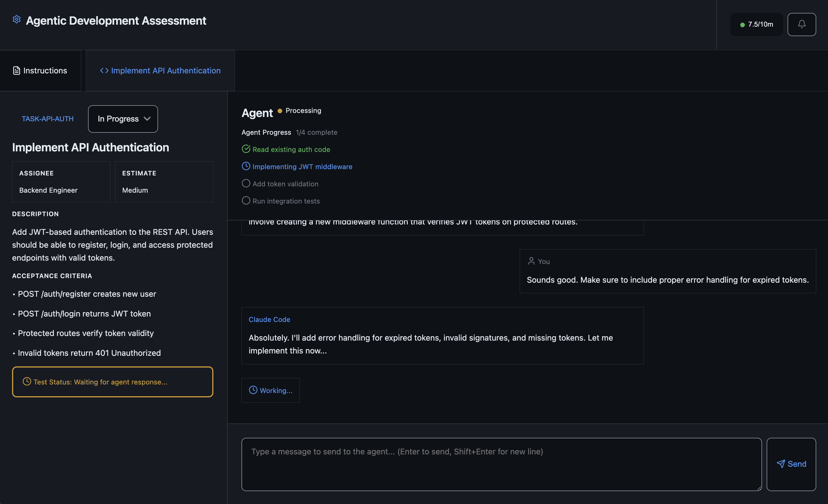Click the notification bell icon
The width and height of the screenshot is (828, 504).
[802, 24]
